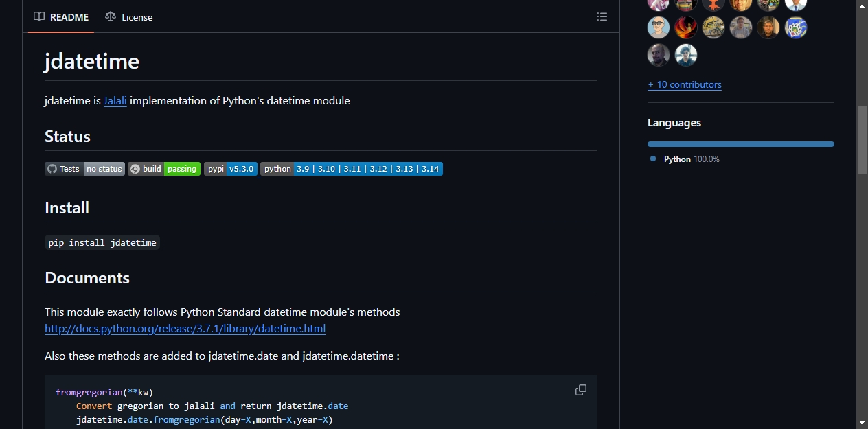Viewport: 868px width, 429px height.
Task: Click the jdatetime main heading
Action: [x=92, y=61]
